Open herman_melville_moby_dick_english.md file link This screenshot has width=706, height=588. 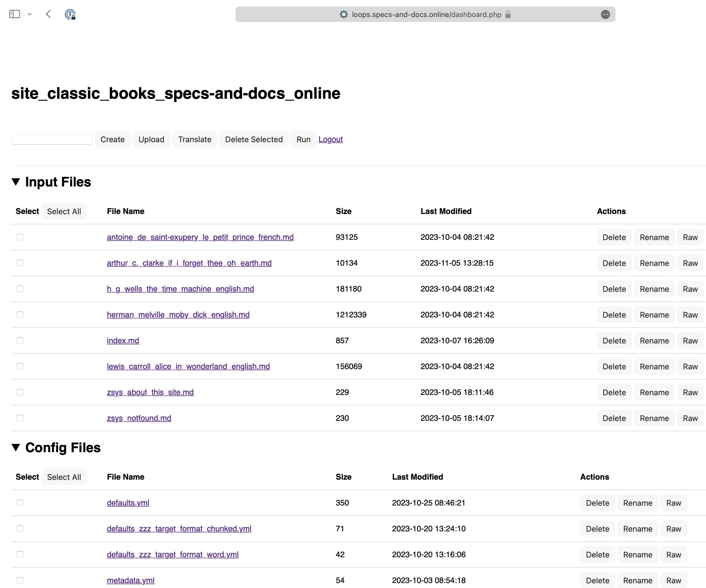178,315
